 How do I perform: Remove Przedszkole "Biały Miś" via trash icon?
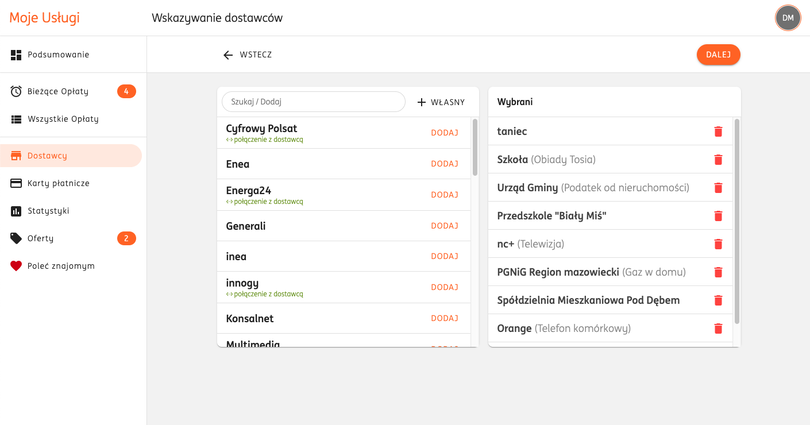click(x=718, y=216)
